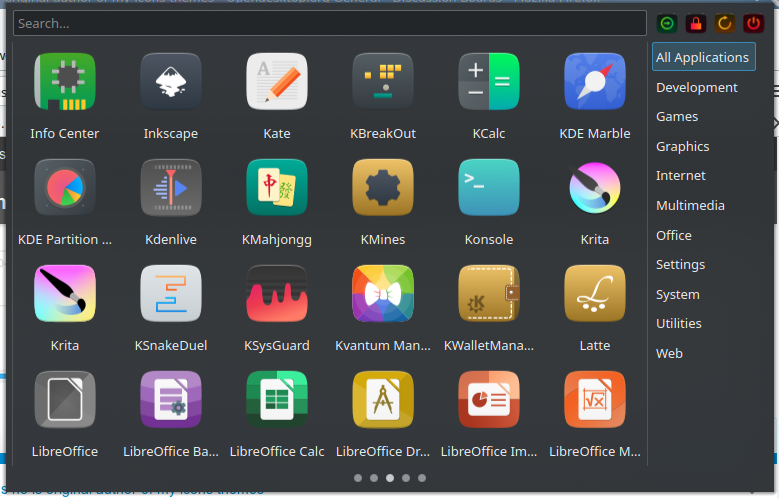
Task: Click the orange restart button
Action: [724, 23]
